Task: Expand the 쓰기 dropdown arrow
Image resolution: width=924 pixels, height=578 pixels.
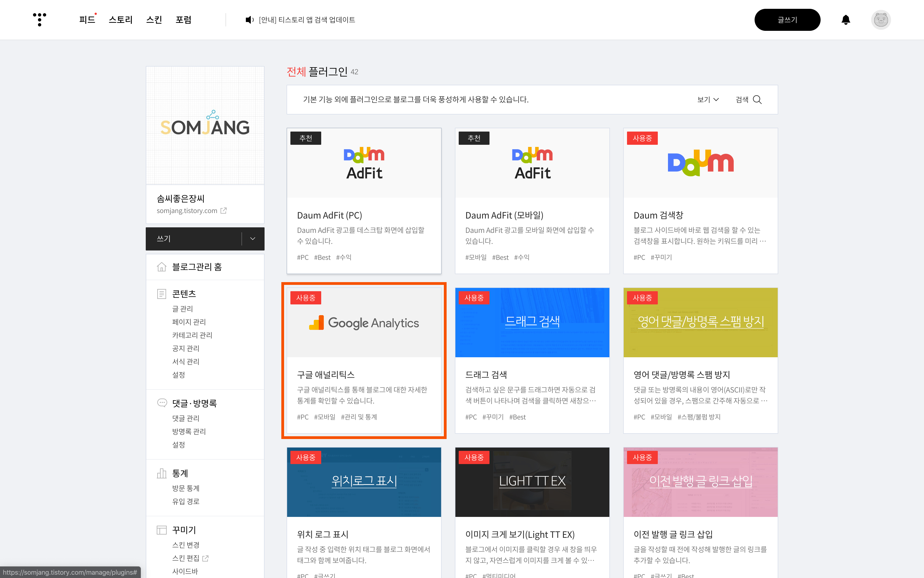Action: (x=253, y=239)
